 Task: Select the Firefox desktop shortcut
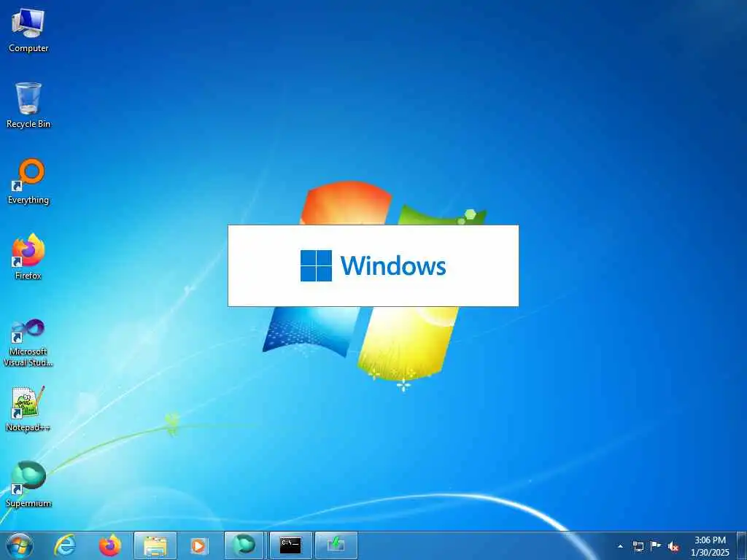[28, 257]
